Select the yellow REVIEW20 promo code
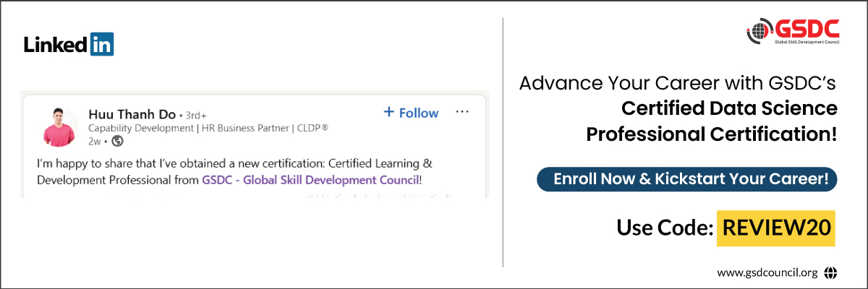 [776, 228]
